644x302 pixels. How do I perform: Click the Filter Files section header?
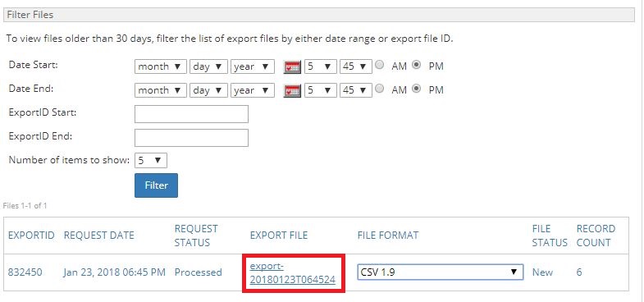coord(318,16)
